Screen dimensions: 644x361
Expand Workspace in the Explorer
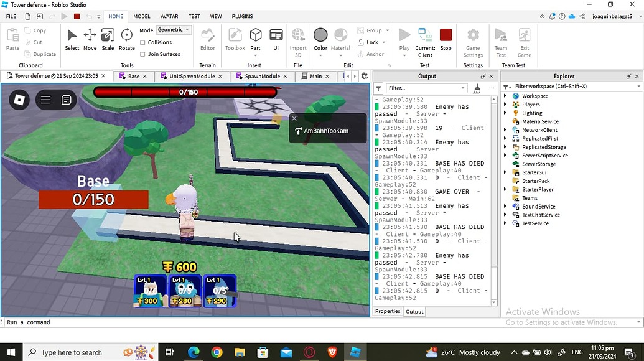(x=505, y=96)
